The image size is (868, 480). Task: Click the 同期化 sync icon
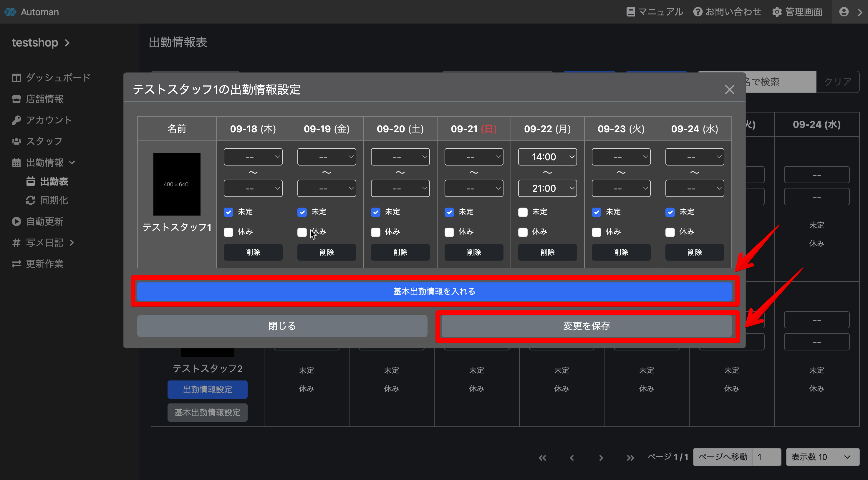[31, 200]
